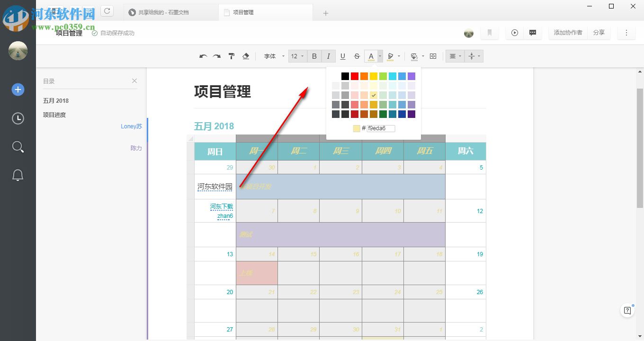The image size is (644, 341).
Task: Open vertical alignment dropdown
Action: (x=474, y=56)
